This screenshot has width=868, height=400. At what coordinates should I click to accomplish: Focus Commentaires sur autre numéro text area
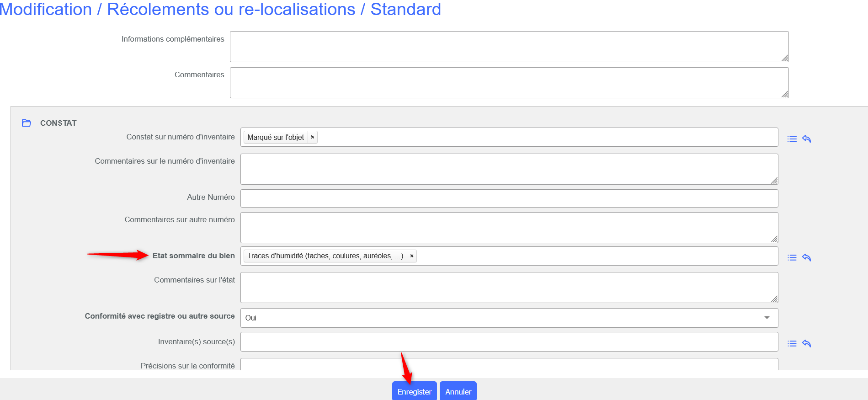tap(509, 228)
